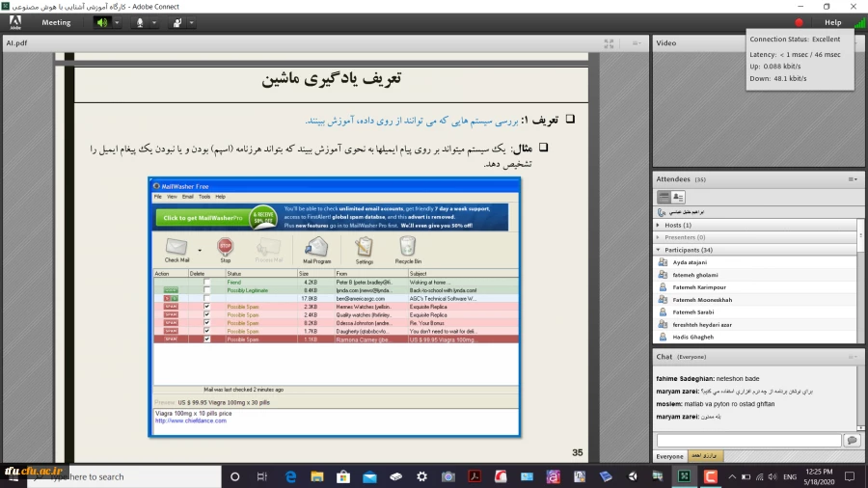The width and height of the screenshot is (868, 488).
Task: Open File Explorer from taskbar
Action: (316, 476)
